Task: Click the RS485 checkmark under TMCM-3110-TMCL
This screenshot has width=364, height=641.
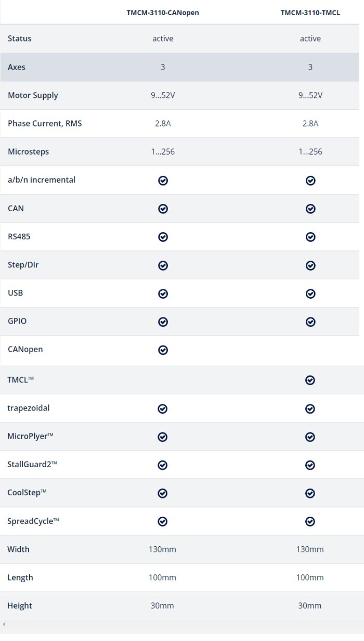Action: tap(310, 237)
